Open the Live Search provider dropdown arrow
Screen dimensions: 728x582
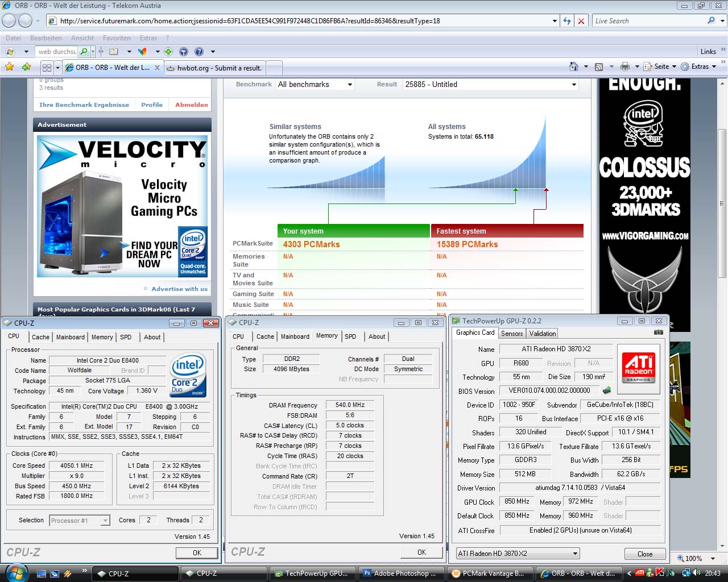(723, 20)
